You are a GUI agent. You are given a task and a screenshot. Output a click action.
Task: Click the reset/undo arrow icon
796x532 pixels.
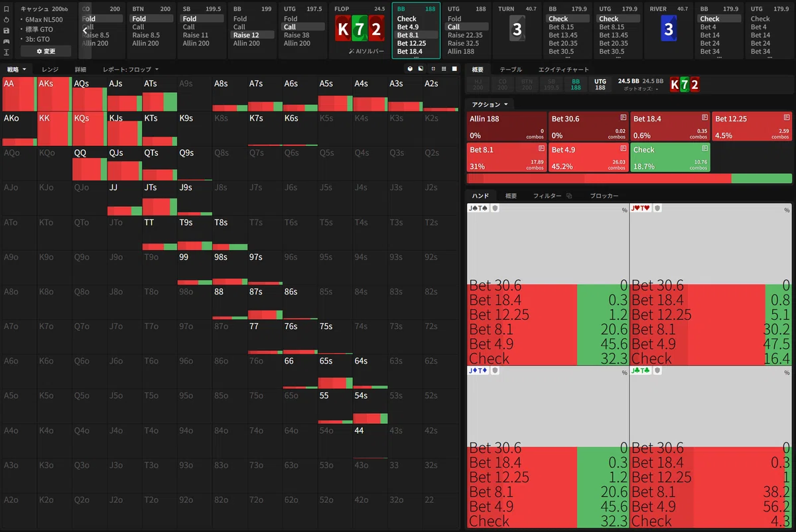click(x=6, y=20)
